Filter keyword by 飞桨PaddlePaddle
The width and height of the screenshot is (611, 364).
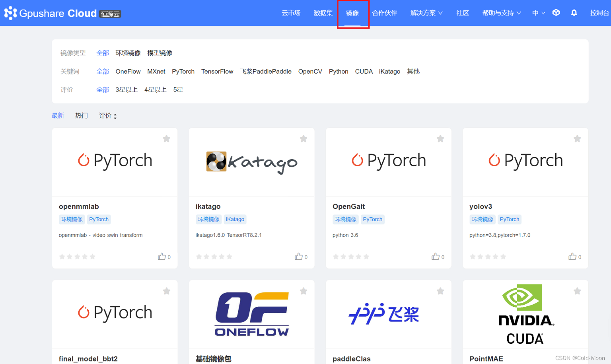[x=266, y=72]
